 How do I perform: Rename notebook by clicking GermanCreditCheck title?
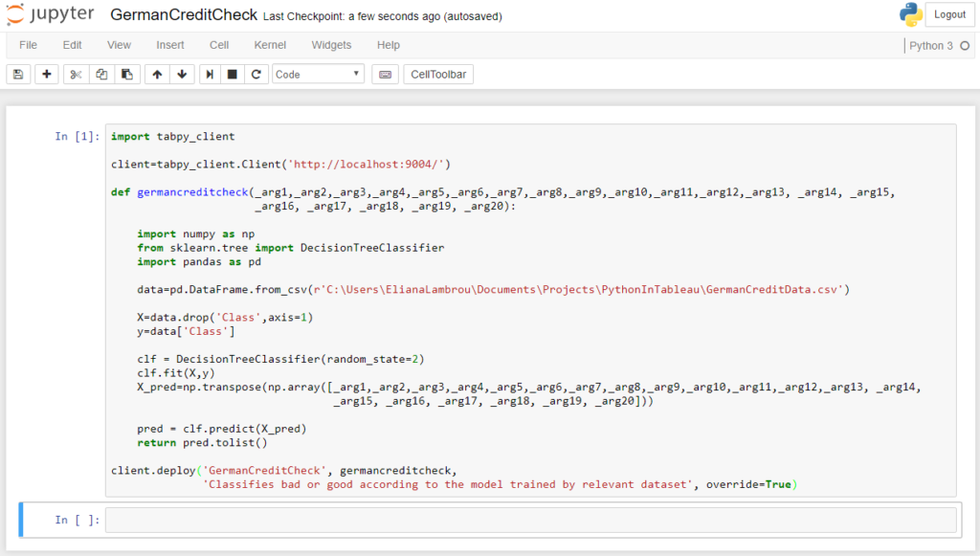tap(184, 15)
